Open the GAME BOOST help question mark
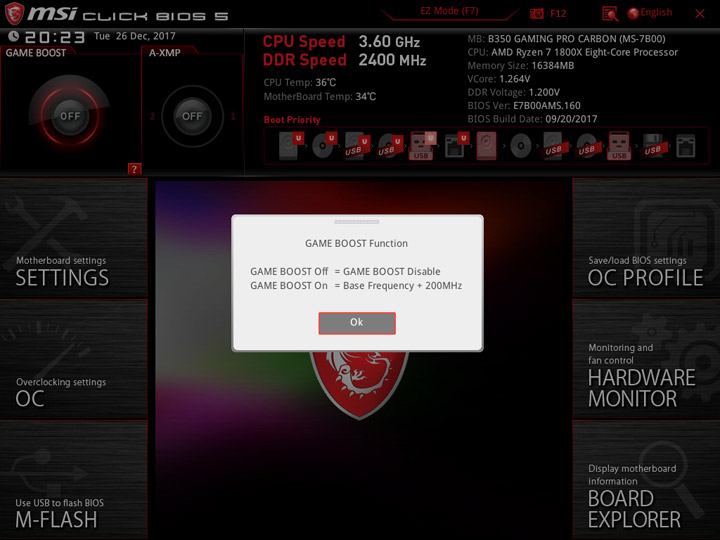 tap(134, 169)
